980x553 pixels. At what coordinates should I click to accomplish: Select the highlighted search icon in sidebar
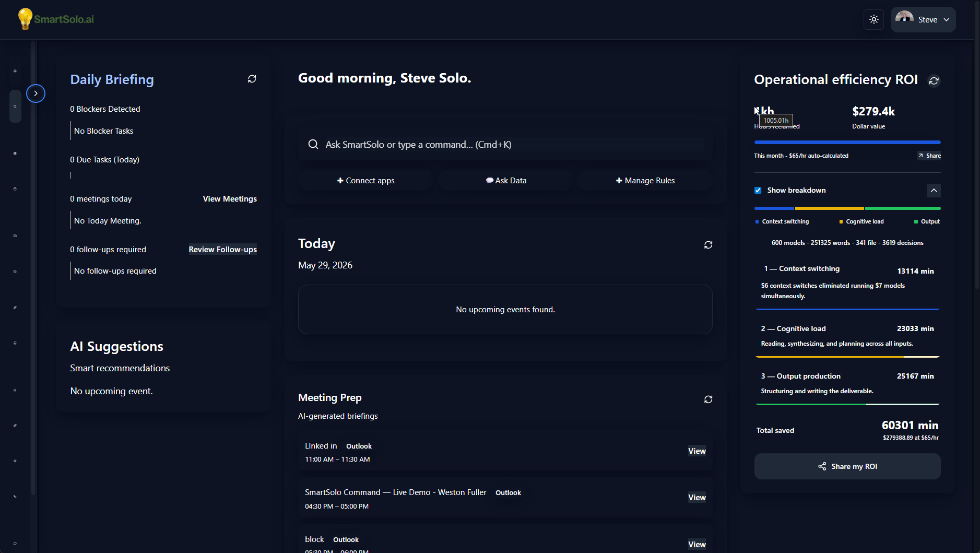[15, 106]
